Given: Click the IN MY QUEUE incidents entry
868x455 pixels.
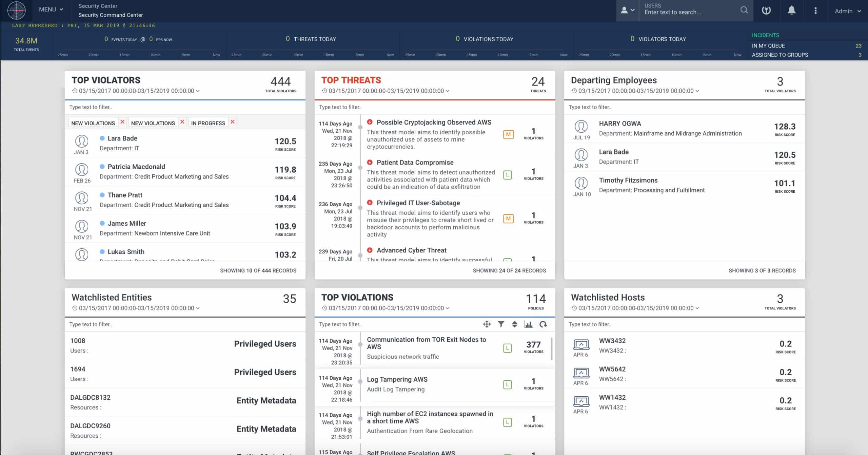Looking at the screenshot, I should click(807, 46).
